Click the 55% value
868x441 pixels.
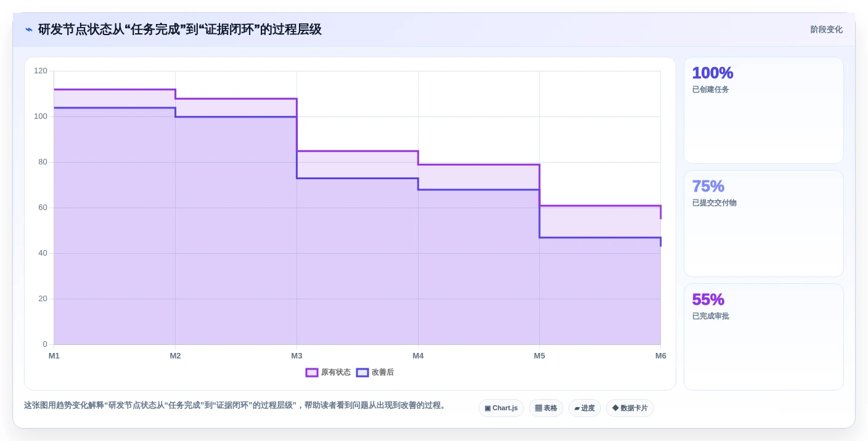tap(708, 299)
